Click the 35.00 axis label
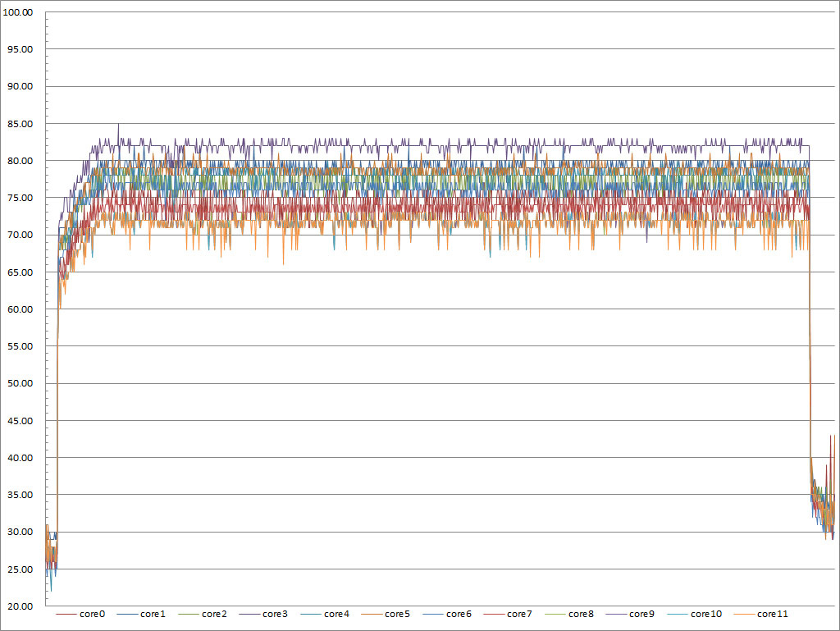The image size is (840, 631). 20,495
